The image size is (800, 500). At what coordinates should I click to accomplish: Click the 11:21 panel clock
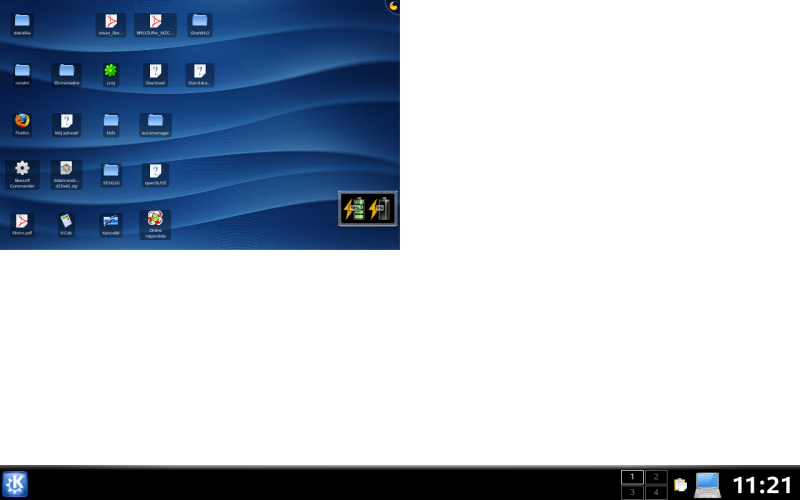tap(762, 485)
